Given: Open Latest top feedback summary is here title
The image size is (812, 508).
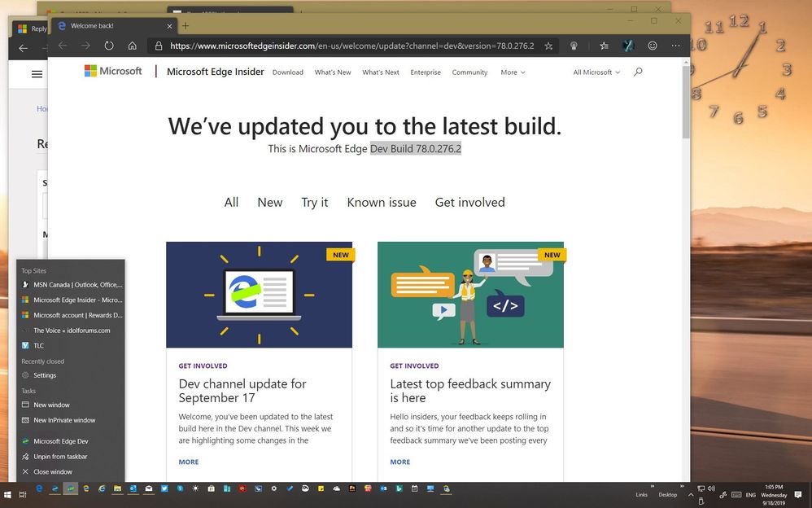Looking at the screenshot, I should click(x=470, y=391).
